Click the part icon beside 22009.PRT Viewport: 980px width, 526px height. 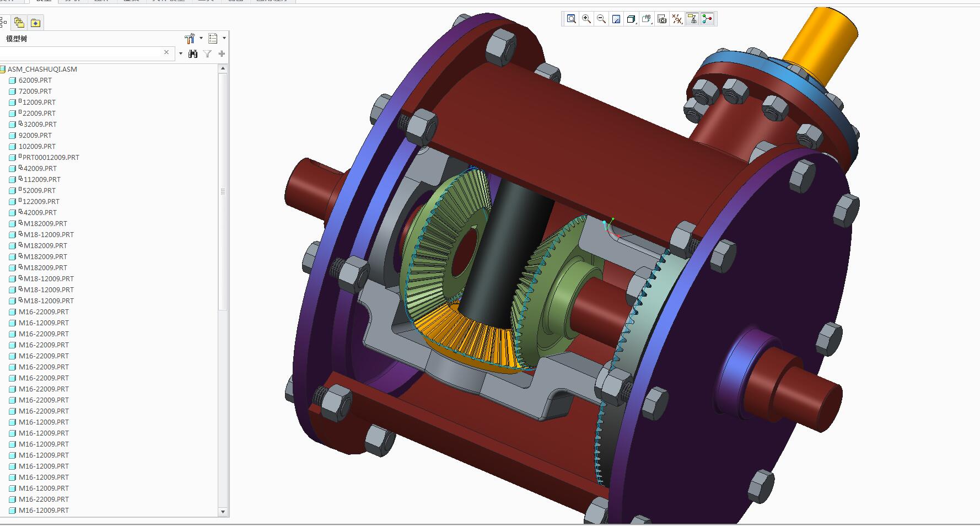pyautogui.click(x=12, y=113)
